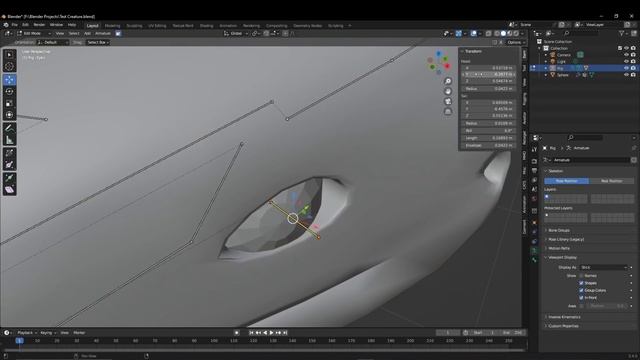
Task: Open the Edit menu
Action: click(25, 25)
